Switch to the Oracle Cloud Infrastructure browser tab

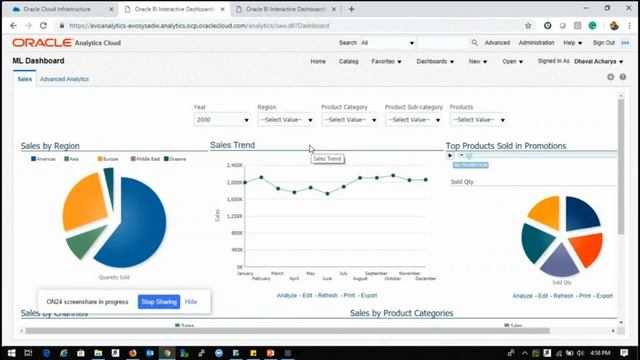(x=60, y=9)
